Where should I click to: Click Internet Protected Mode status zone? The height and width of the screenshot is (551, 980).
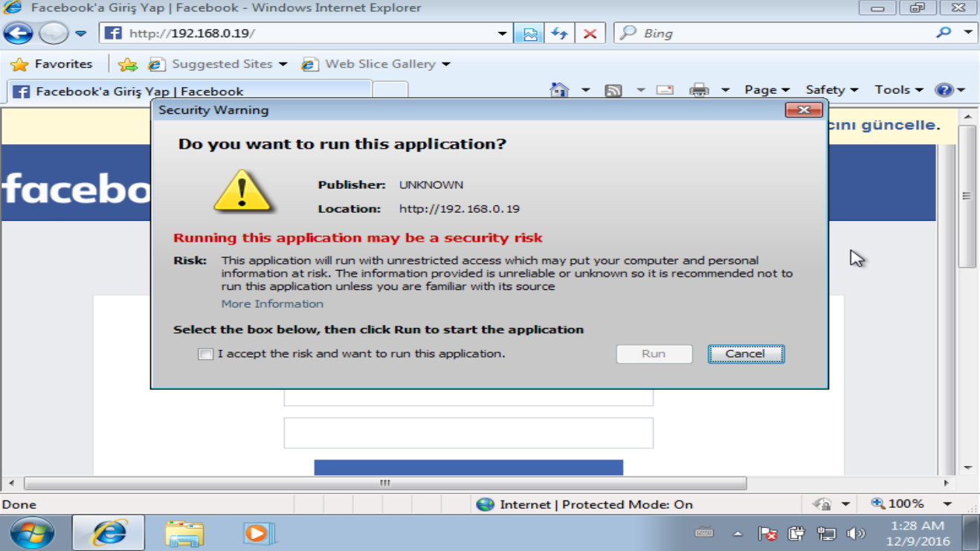(x=584, y=504)
